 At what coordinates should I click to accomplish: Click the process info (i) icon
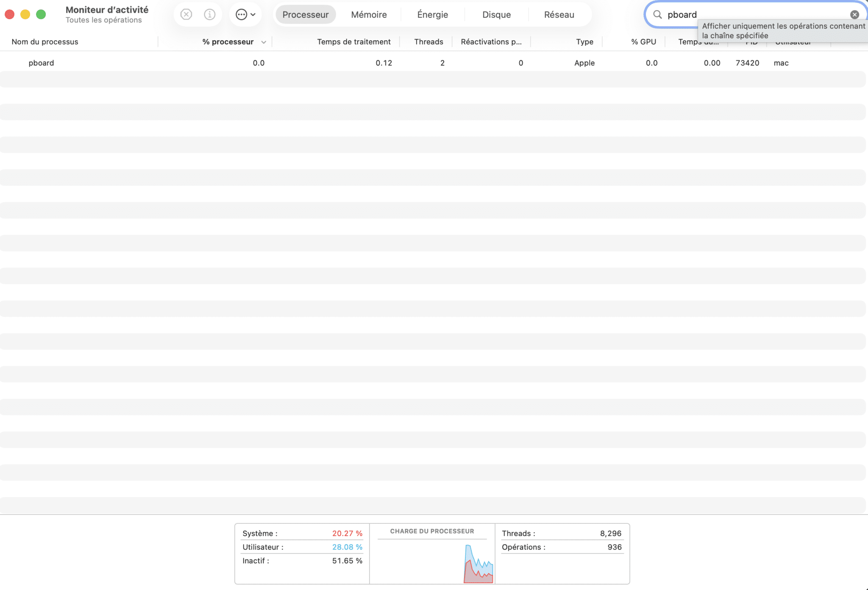pyautogui.click(x=209, y=14)
